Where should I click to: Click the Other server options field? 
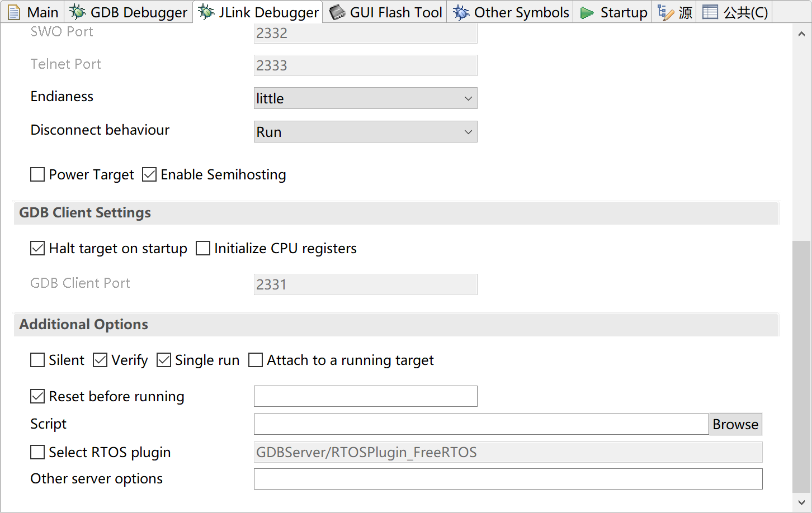coord(508,479)
